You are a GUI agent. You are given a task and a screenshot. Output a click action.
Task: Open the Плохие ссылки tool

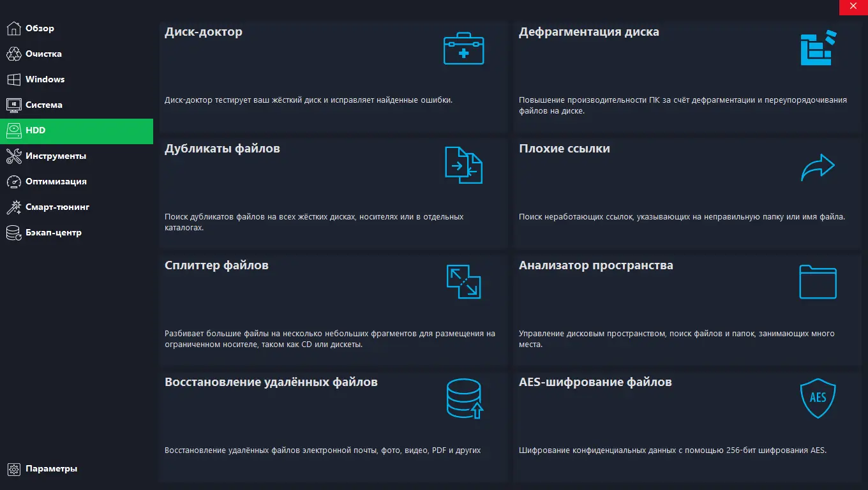[687, 193]
